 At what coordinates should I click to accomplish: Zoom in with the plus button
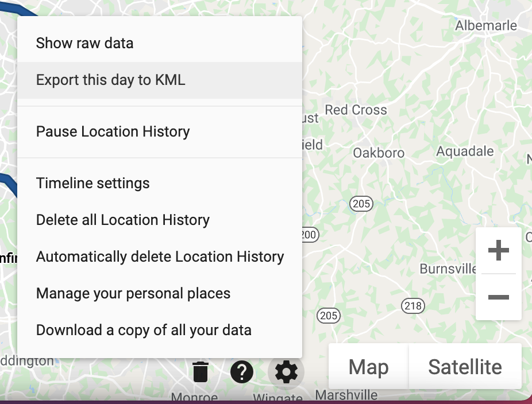pos(499,250)
